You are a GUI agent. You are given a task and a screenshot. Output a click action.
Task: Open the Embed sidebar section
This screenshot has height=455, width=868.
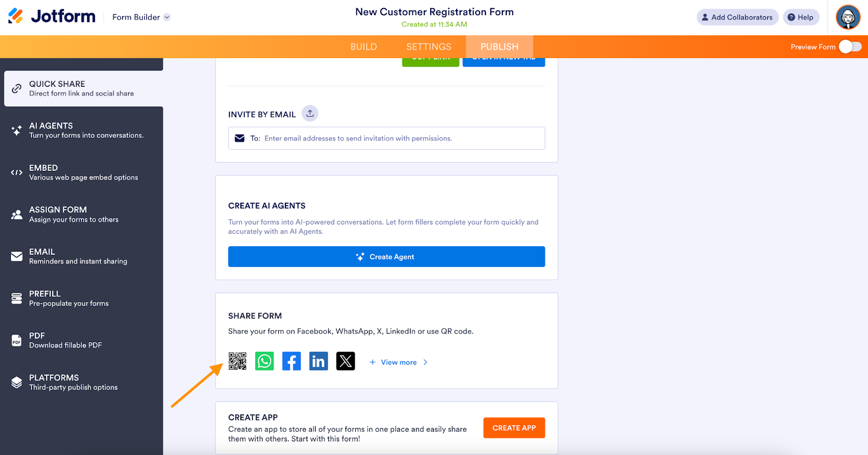click(x=84, y=172)
